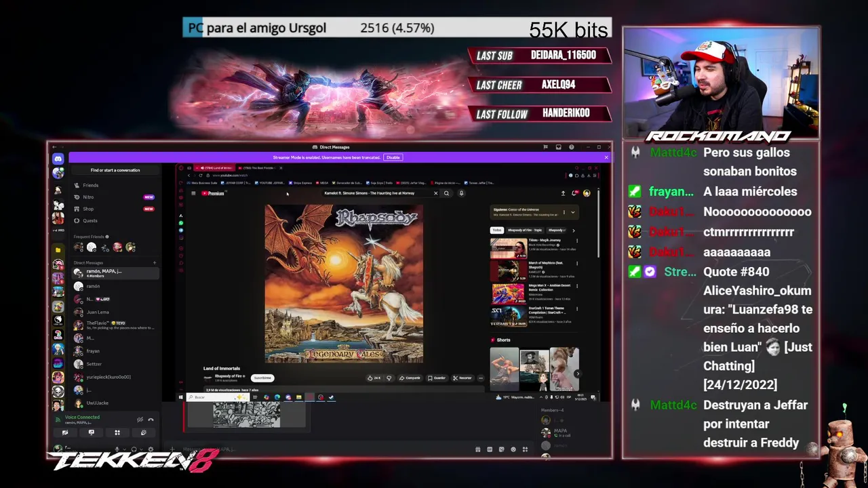Show more filter chips arrow
This screenshot has height=488, width=868.
coord(574,230)
